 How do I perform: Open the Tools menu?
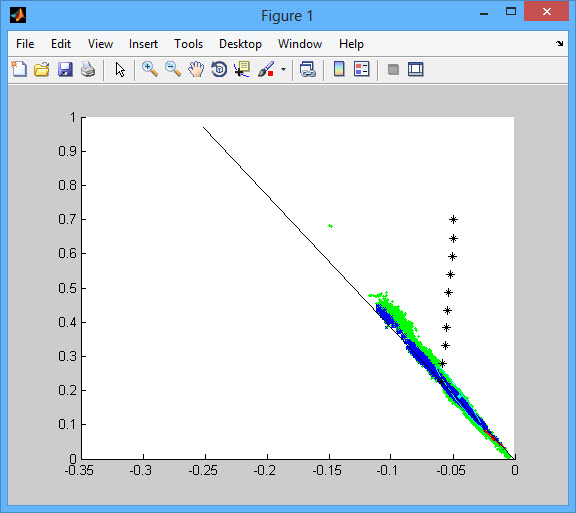[x=188, y=44]
